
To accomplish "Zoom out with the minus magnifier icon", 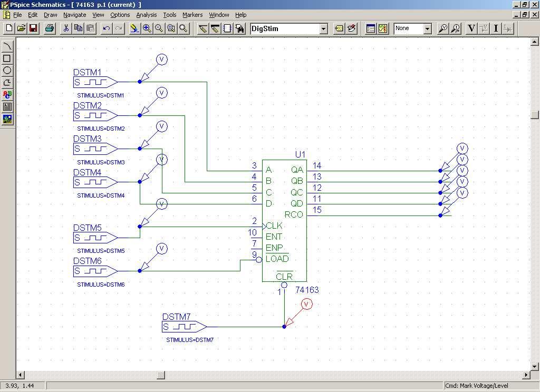I will 159,28.
